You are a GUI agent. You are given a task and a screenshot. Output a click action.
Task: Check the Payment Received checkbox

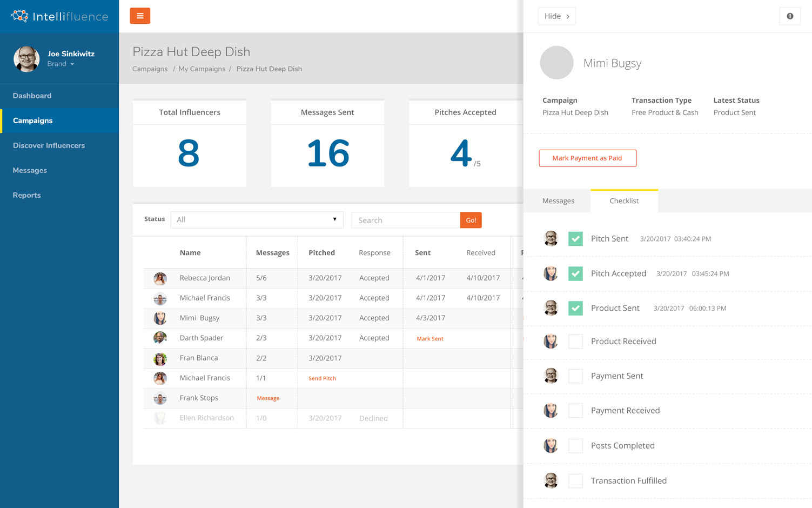[575, 411]
